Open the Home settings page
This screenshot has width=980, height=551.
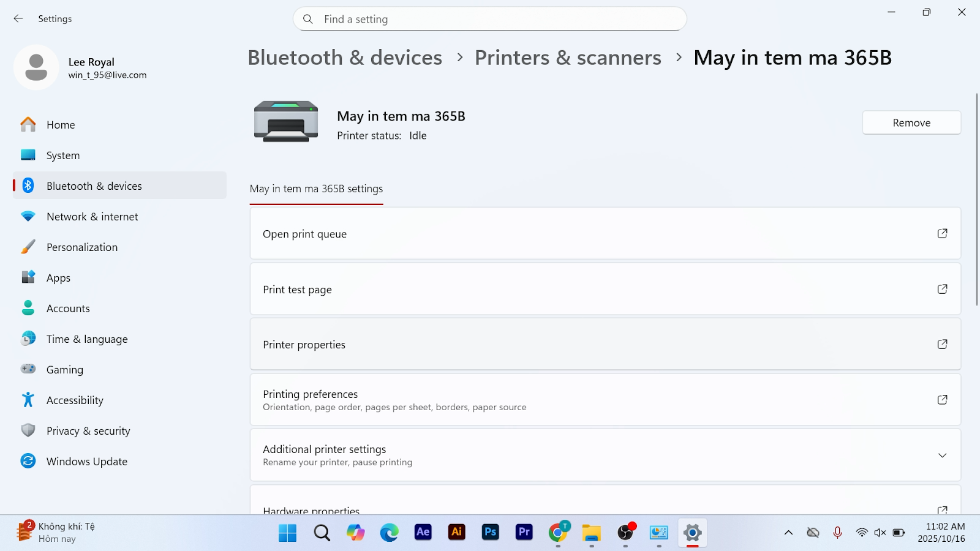click(x=60, y=125)
